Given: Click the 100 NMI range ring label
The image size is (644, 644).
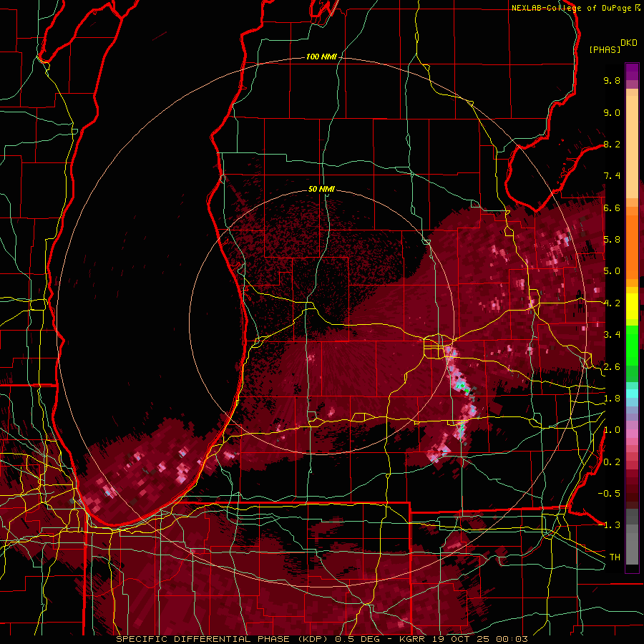Looking at the screenshot, I should (321, 57).
